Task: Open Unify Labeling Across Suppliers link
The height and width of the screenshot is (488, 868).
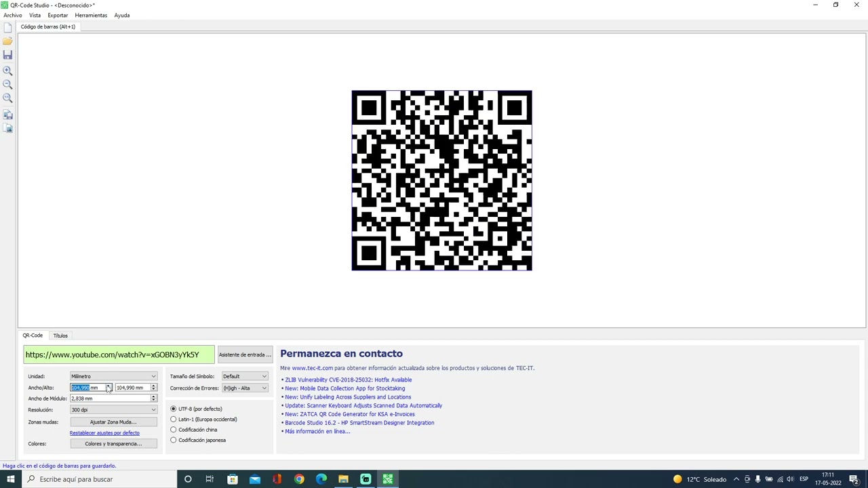Action: pos(348,397)
